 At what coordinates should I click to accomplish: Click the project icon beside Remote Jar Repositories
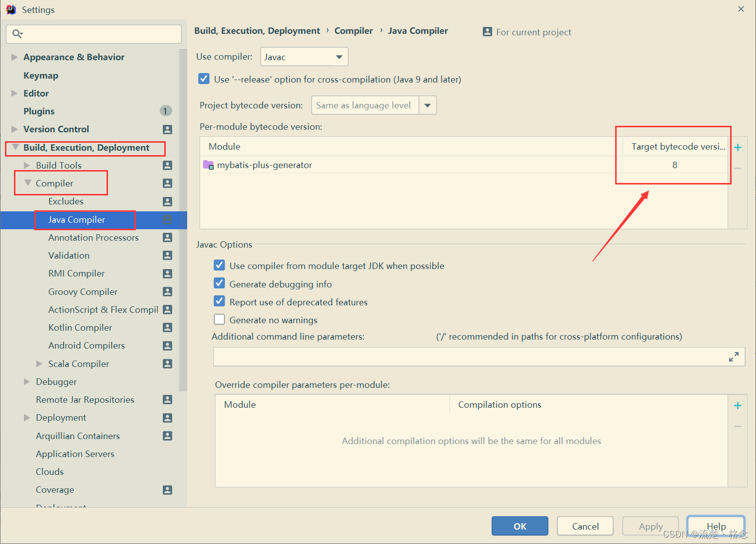167,400
